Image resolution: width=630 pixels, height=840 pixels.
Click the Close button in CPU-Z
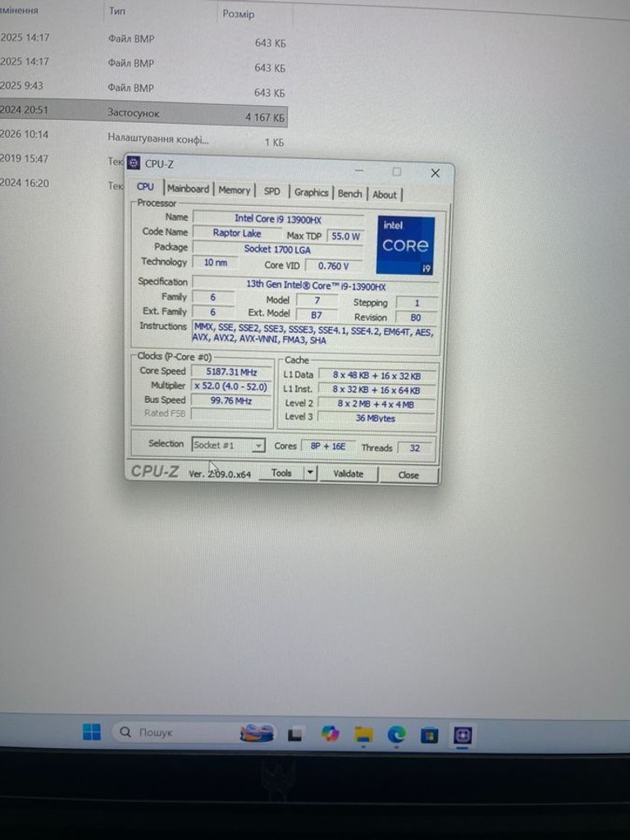(409, 475)
